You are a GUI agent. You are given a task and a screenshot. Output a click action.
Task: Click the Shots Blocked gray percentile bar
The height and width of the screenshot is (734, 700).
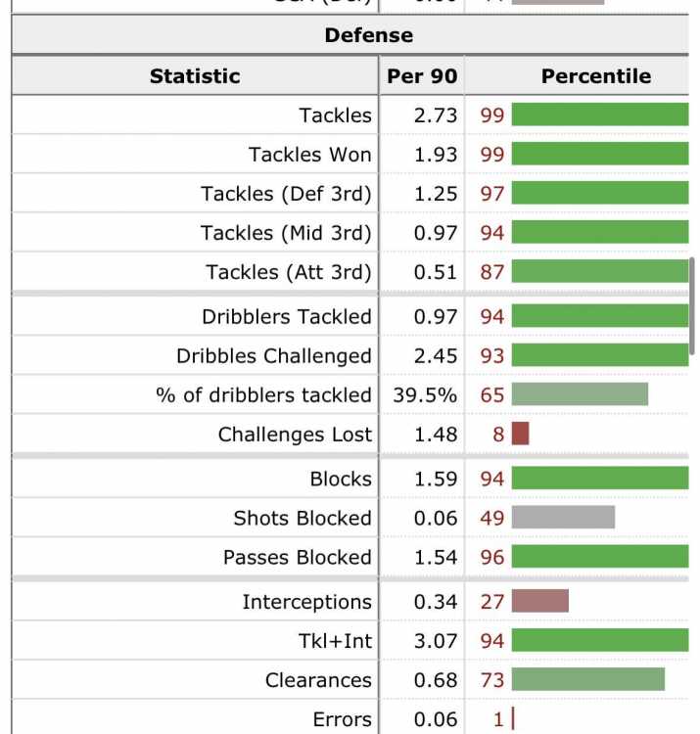[x=563, y=518]
